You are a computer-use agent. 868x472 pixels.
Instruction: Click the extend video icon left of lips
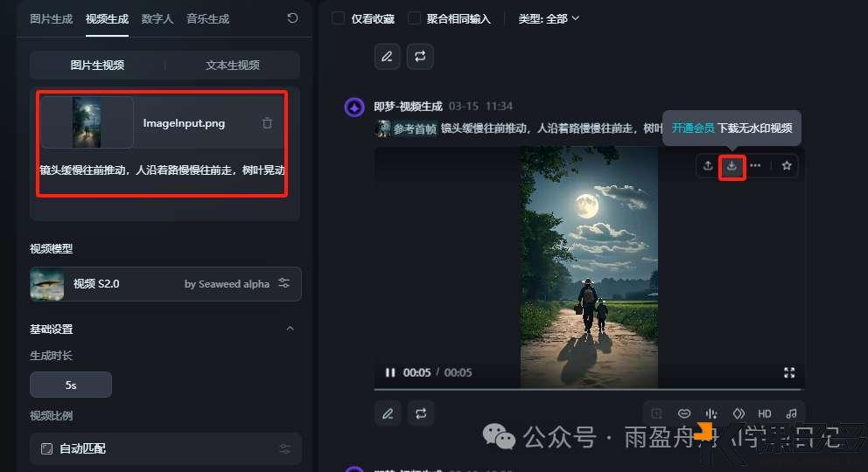(656, 413)
